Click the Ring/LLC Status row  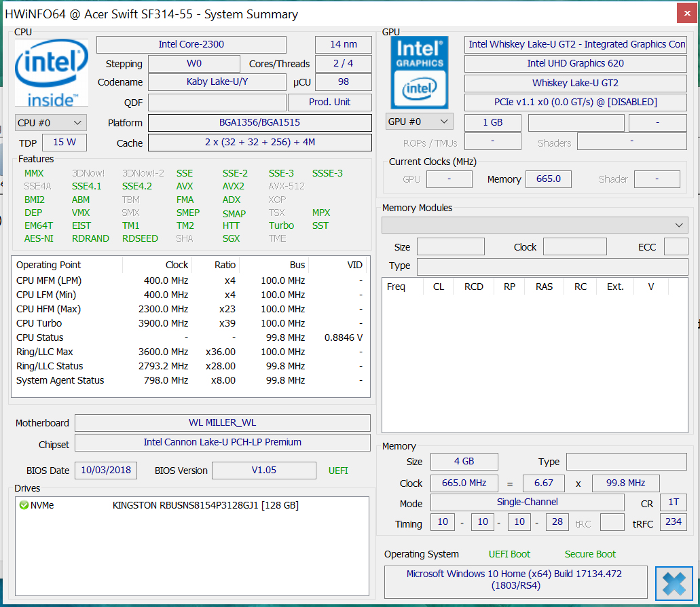click(190, 366)
